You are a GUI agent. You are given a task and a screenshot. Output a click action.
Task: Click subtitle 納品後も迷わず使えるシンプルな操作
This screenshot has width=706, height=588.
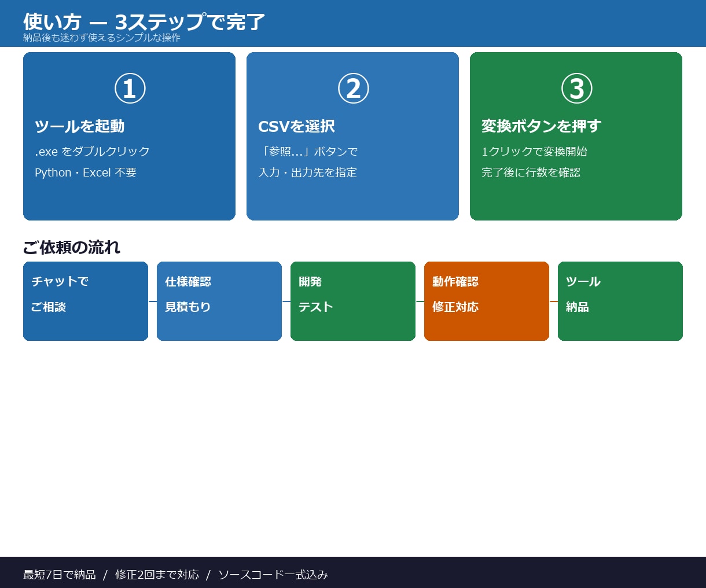pyautogui.click(x=102, y=38)
